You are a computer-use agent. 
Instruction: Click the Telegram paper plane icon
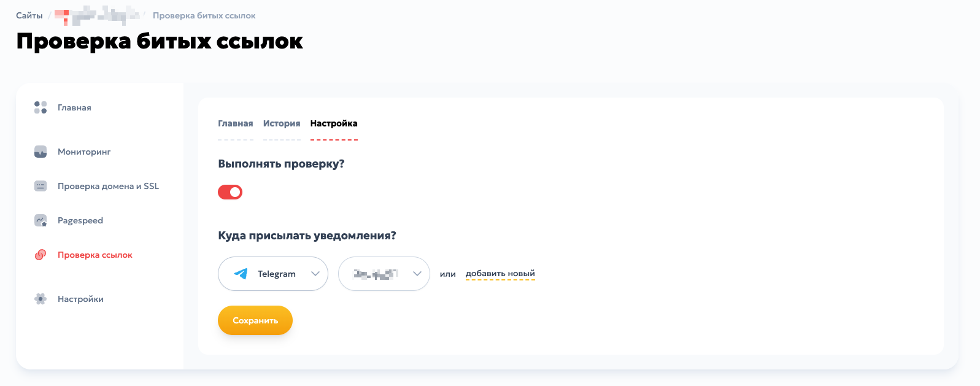[241, 274]
